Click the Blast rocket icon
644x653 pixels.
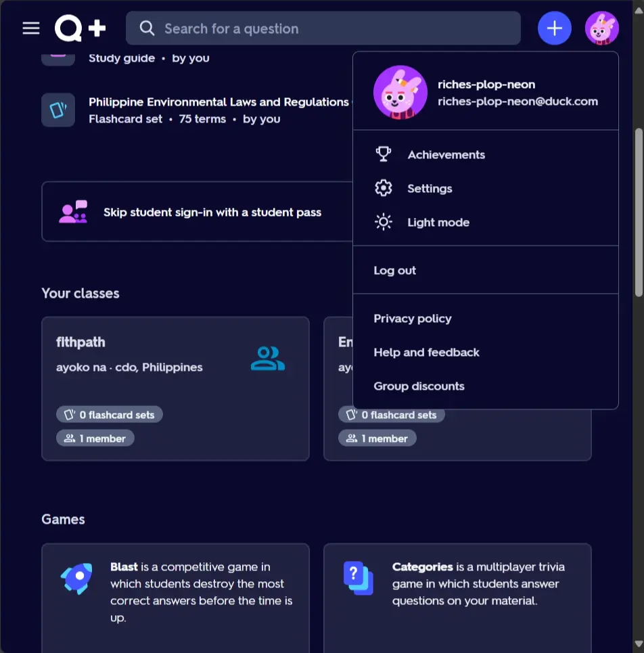coord(76,579)
